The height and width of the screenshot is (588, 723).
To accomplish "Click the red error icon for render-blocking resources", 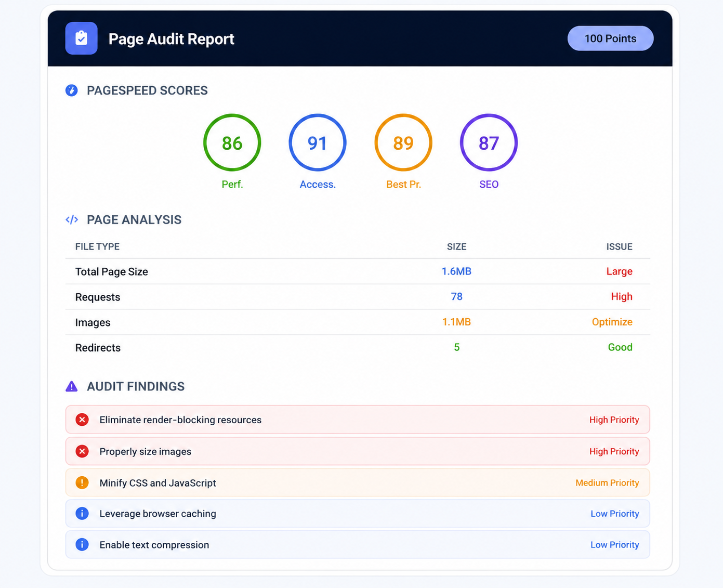I will (82, 420).
